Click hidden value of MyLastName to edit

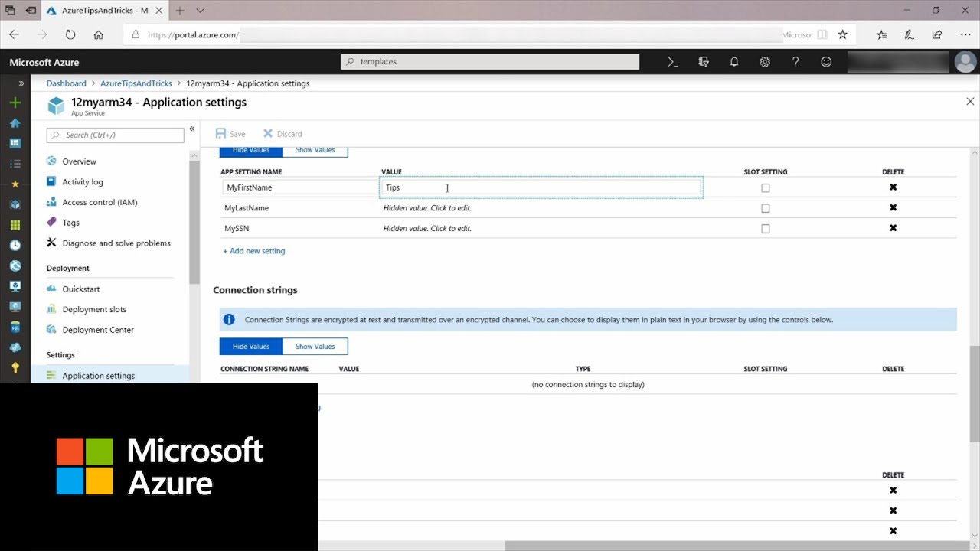[x=427, y=208]
